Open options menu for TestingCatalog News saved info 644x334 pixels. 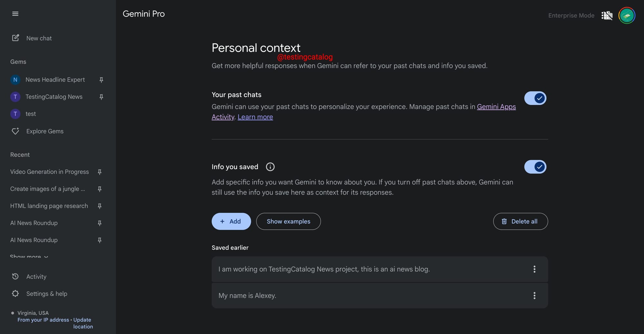pos(534,269)
